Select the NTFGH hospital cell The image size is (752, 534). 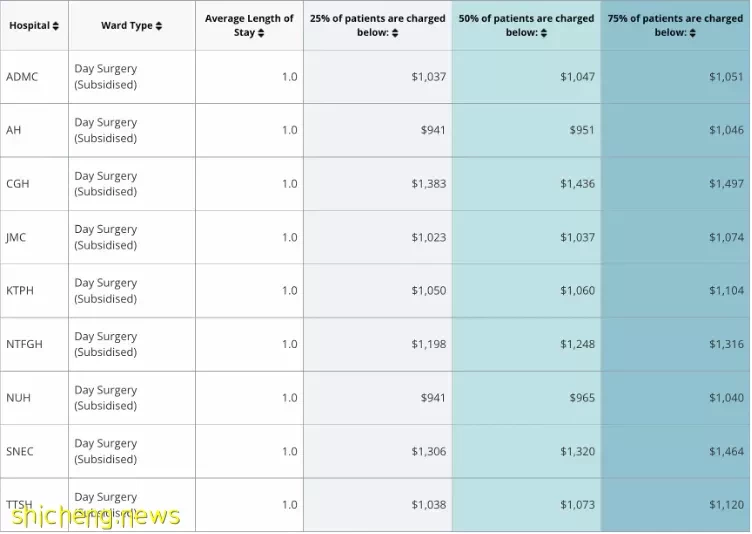(35, 344)
